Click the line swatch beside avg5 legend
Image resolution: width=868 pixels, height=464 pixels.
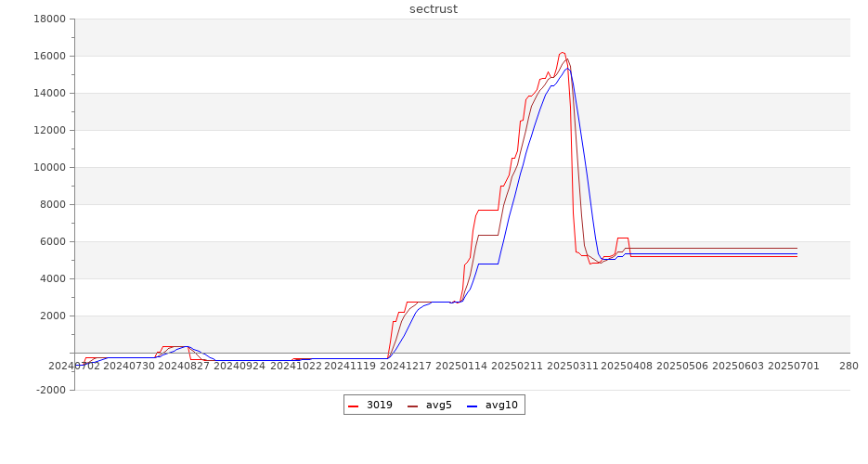click(413, 406)
